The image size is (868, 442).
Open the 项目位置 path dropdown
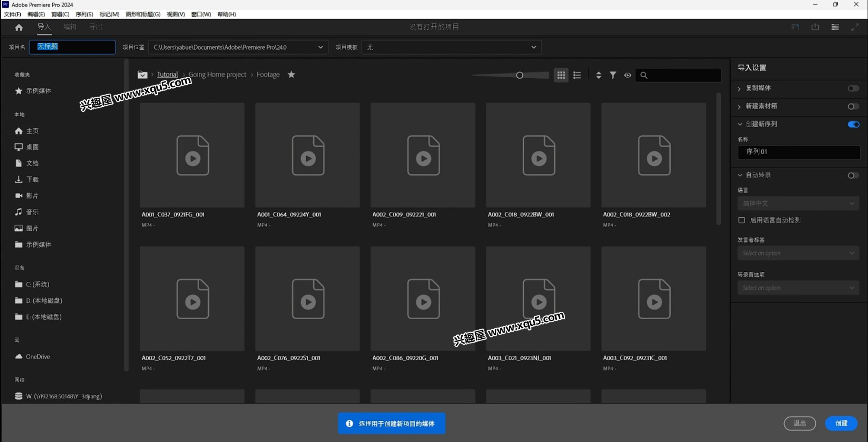pos(238,47)
